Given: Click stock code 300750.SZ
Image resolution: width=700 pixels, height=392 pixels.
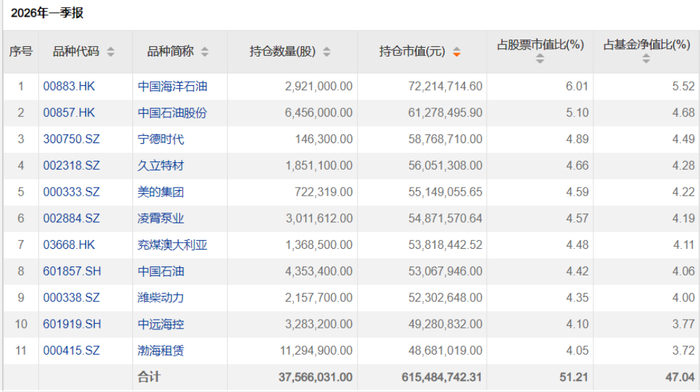Looking at the screenshot, I should coord(71,139).
